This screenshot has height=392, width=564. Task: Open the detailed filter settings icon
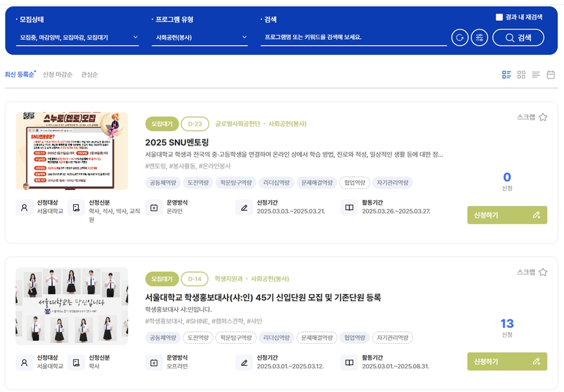(x=479, y=37)
